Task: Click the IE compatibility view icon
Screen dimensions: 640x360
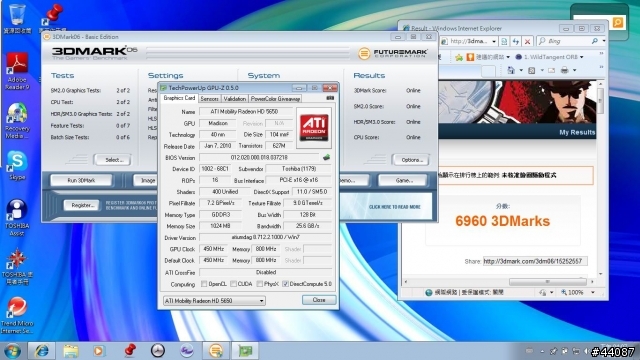Action: 504,41
